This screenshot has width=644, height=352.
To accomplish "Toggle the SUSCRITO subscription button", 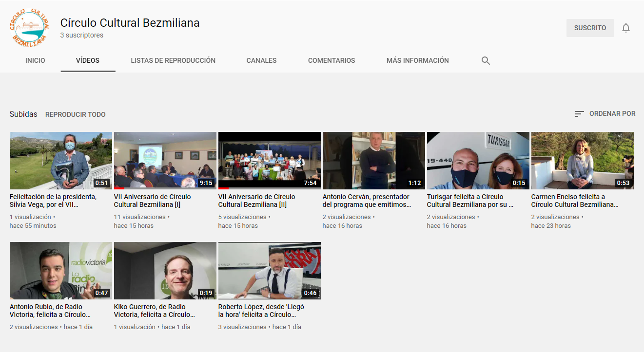I will pos(590,28).
